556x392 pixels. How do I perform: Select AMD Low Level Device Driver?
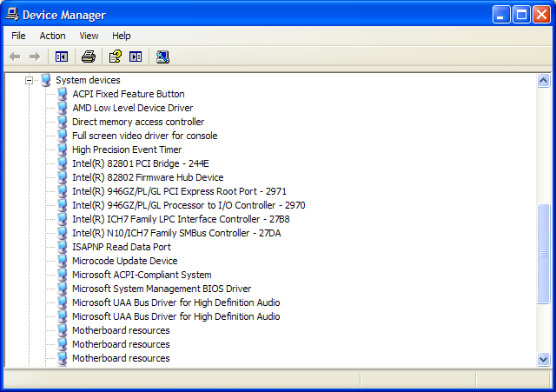coord(132,108)
